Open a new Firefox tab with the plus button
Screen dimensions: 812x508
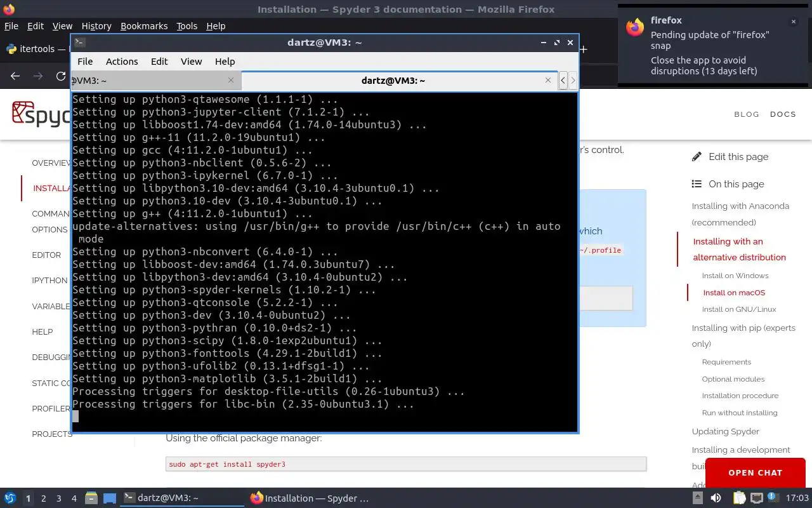[584, 49]
